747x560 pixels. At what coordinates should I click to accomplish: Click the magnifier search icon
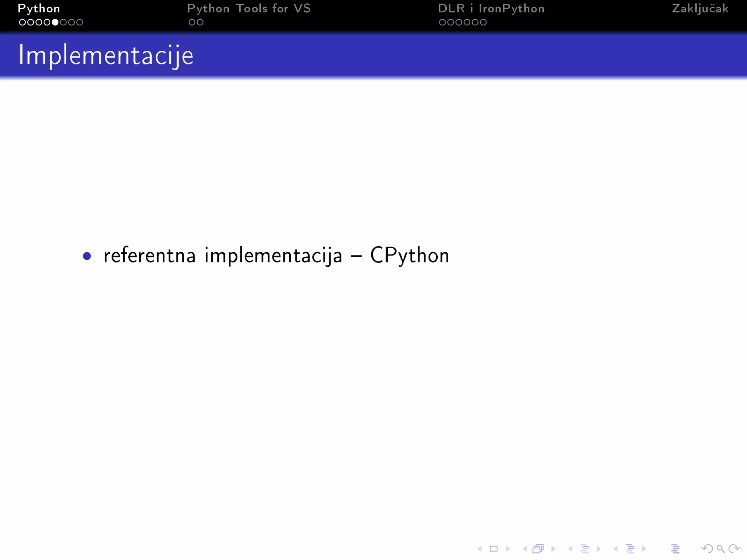point(720,549)
